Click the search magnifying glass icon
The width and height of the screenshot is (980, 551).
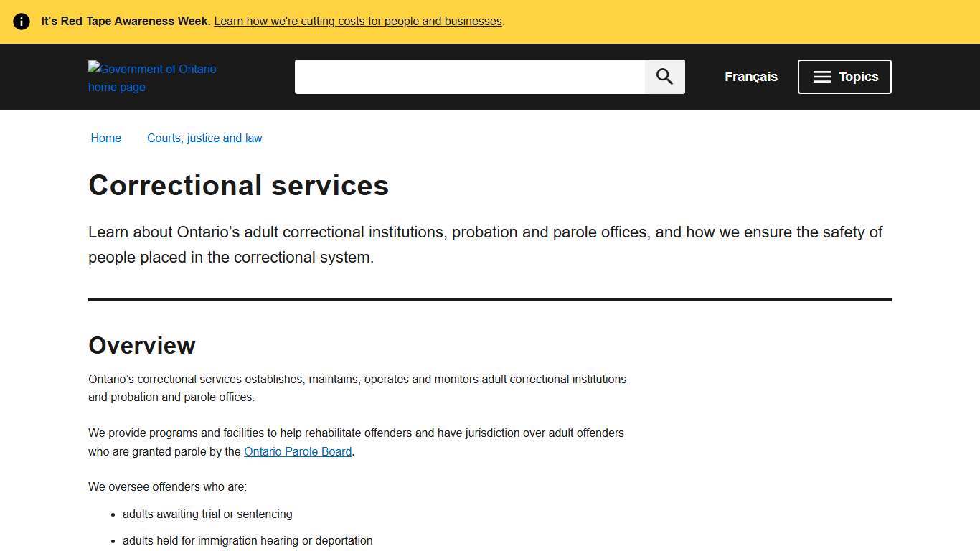pyautogui.click(x=664, y=76)
